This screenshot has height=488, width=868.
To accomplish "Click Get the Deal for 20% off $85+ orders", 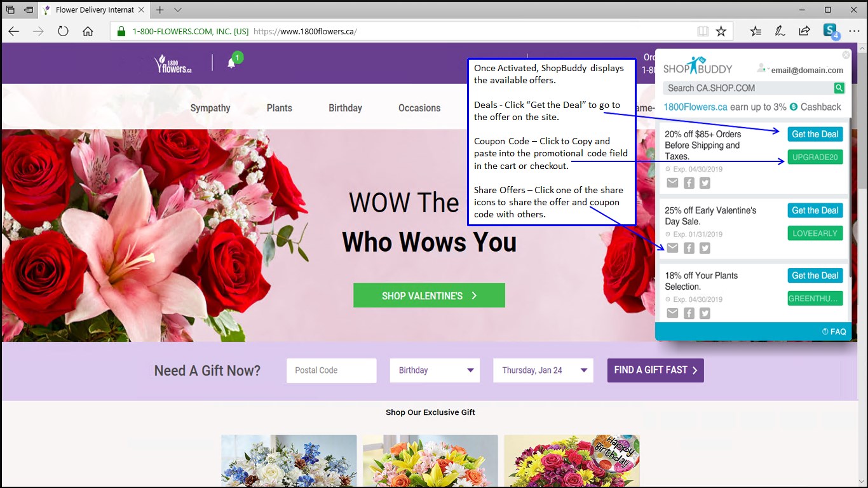I will click(815, 134).
